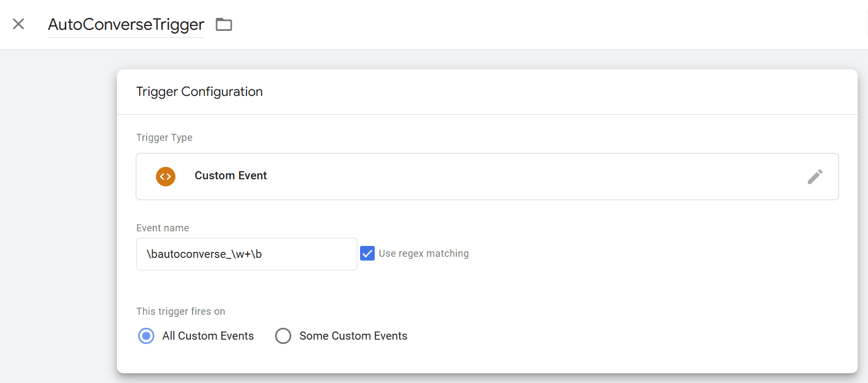Image resolution: width=868 pixels, height=383 pixels.
Task: Click the Event name label
Action: pos(162,228)
